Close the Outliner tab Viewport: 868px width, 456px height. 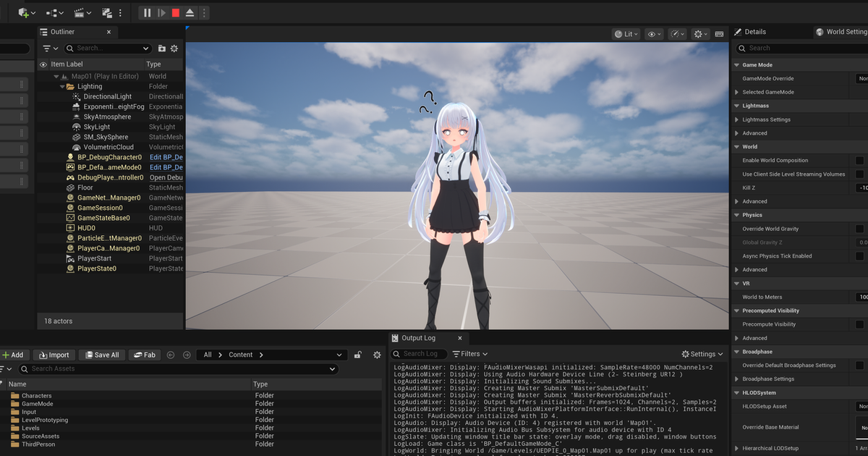pos(109,32)
